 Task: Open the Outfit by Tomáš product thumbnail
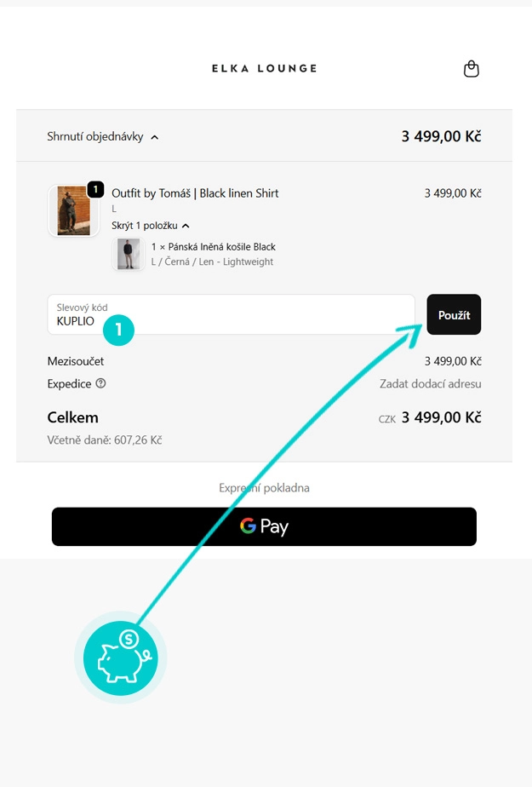point(73,211)
